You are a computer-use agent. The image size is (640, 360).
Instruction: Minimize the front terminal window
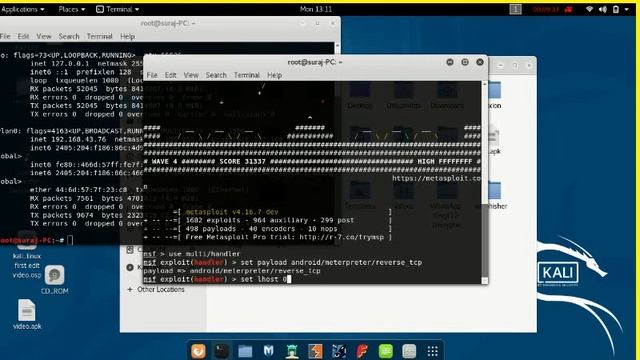[450, 62]
